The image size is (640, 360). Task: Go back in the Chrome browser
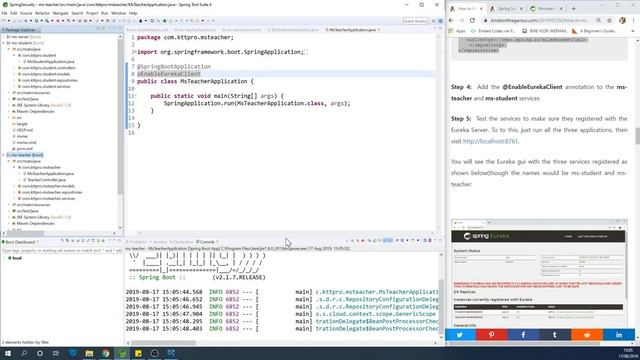tap(451, 20)
